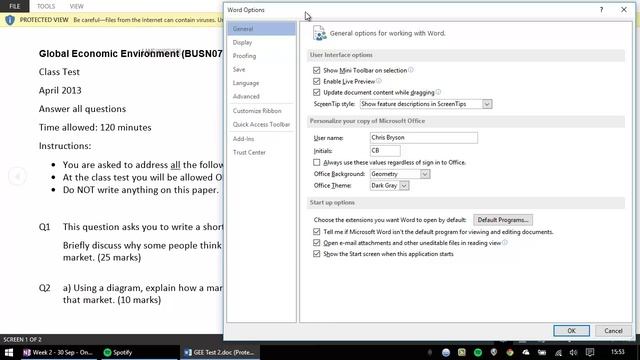
Task: Open Trust Center category
Action: (x=261, y=152)
